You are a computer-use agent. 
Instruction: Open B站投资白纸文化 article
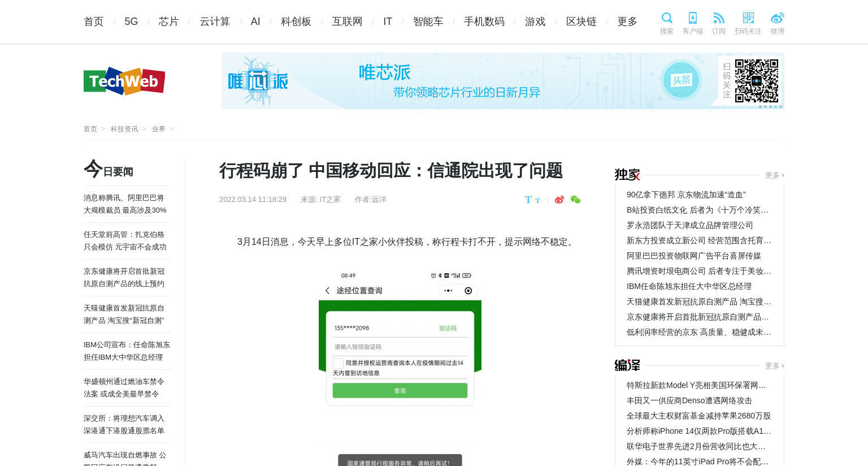pos(697,210)
